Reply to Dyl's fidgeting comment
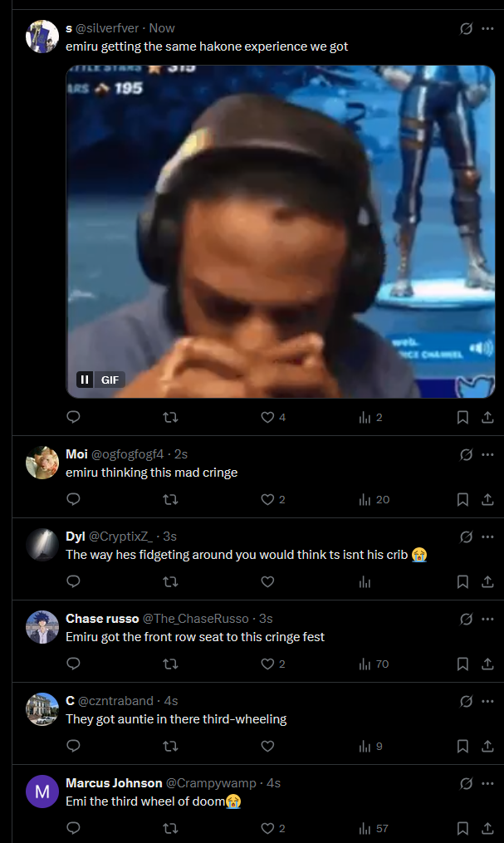 74,581
